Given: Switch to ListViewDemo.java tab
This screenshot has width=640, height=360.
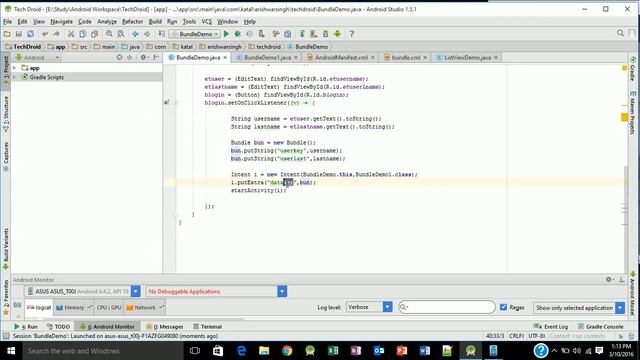Looking at the screenshot, I should [467, 58].
